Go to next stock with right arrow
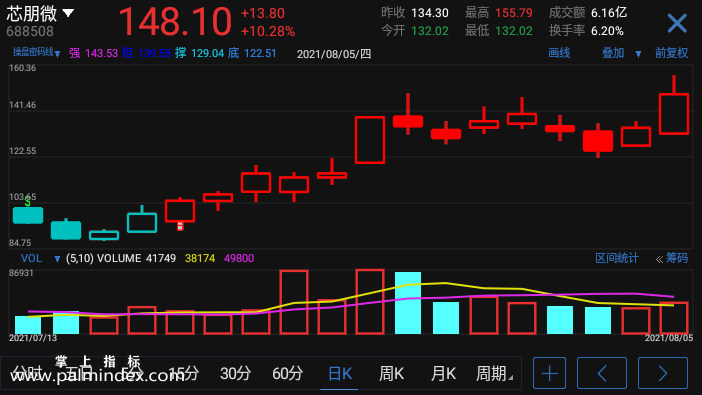 coord(663,373)
